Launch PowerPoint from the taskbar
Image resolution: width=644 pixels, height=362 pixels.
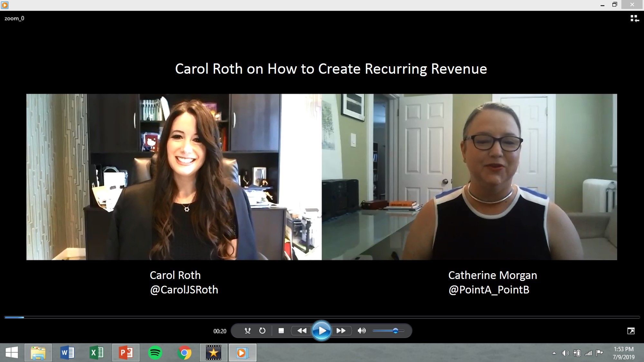(x=126, y=353)
